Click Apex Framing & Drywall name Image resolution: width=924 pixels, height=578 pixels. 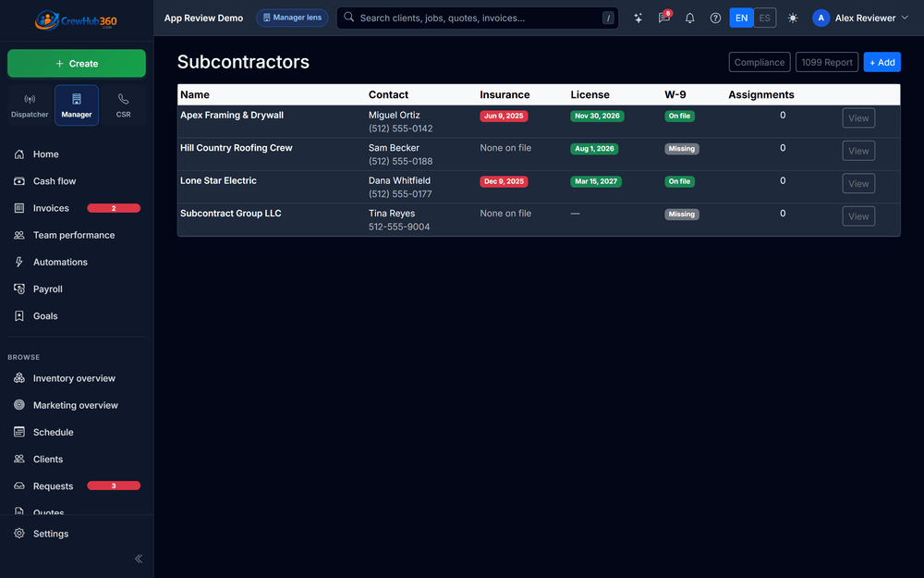232,115
